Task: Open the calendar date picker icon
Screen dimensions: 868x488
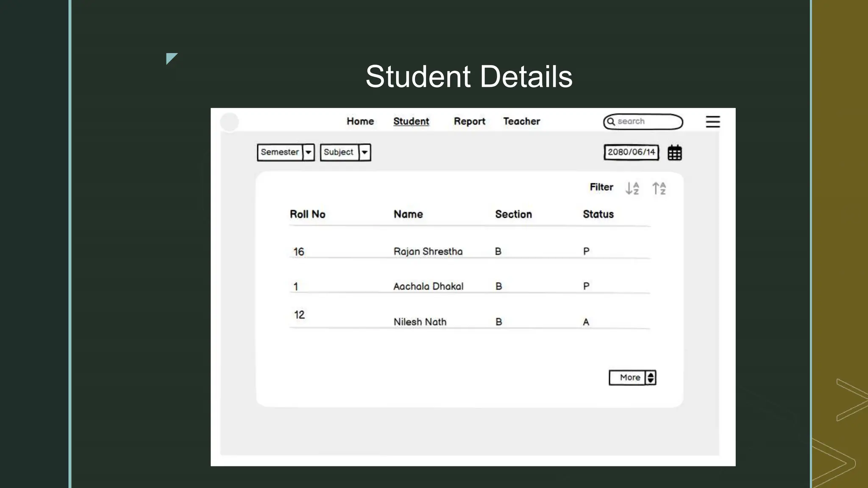Action: 674,152
